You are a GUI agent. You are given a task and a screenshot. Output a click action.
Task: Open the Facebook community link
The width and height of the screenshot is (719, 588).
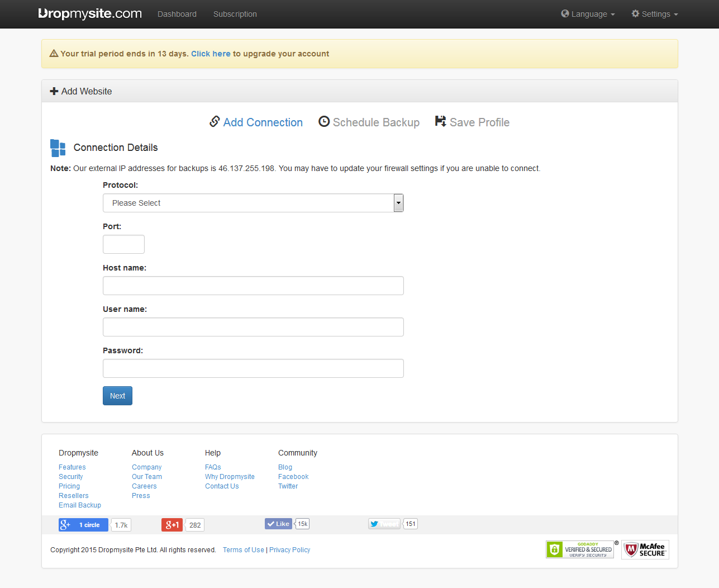pos(293,477)
